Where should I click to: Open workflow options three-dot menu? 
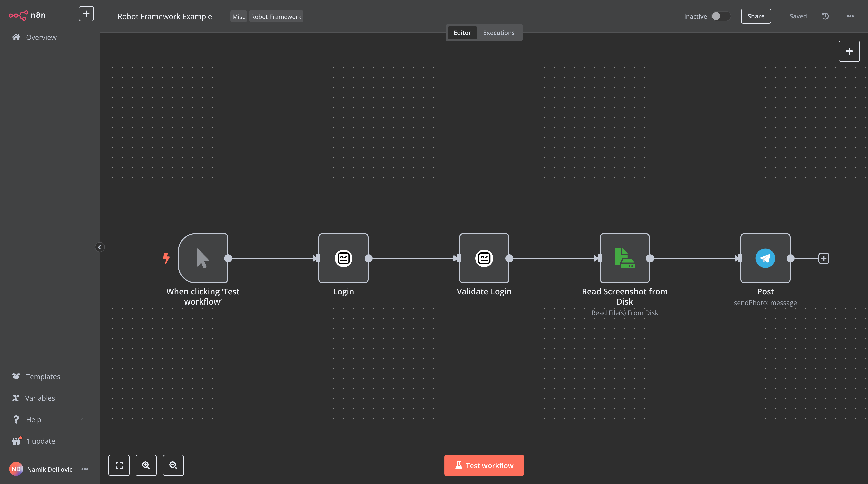click(850, 16)
